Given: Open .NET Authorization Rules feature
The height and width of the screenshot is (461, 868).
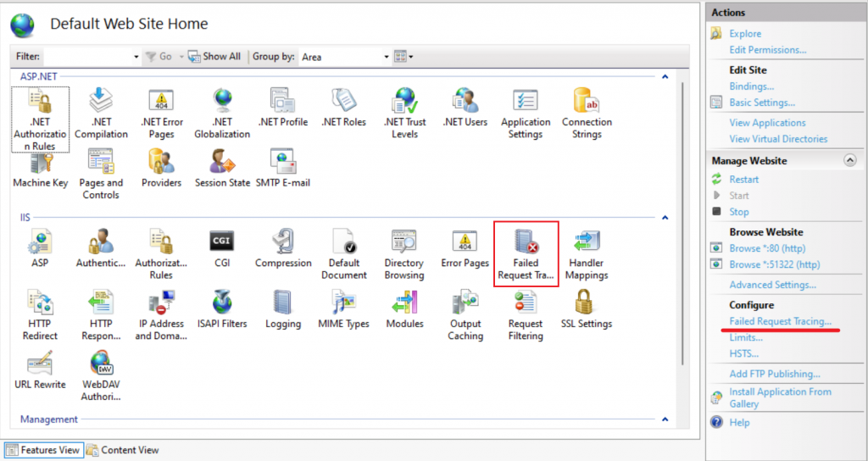Looking at the screenshot, I should pos(41,119).
